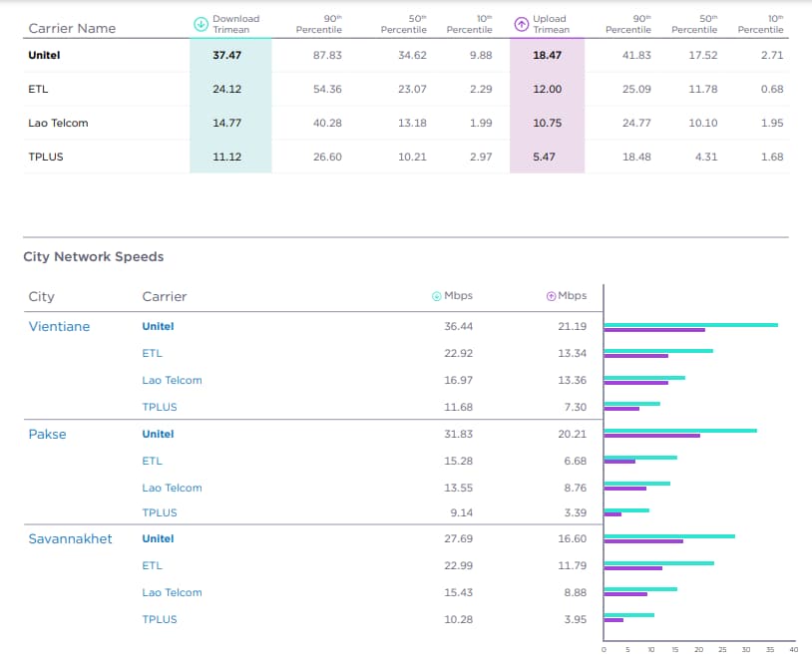Image resolution: width=812 pixels, height=664 pixels.
Task: Click Pakse ETL purple upload bar
Action: point(619,462)
